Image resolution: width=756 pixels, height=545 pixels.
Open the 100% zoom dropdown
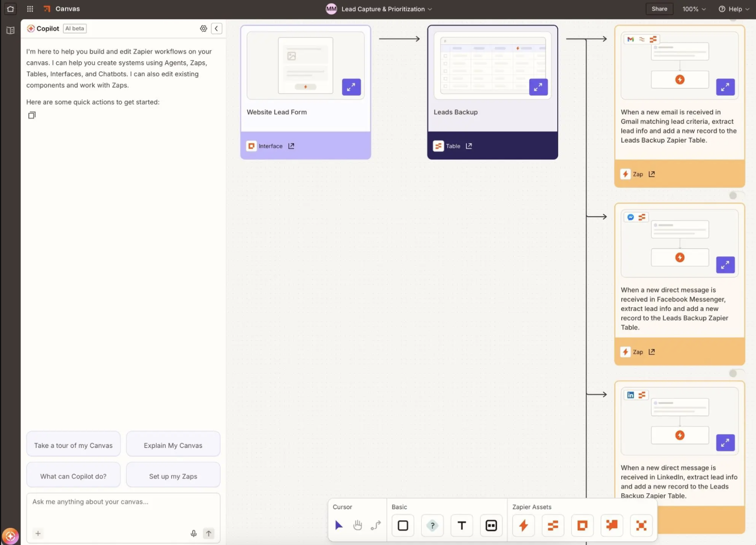coord(693,9)
